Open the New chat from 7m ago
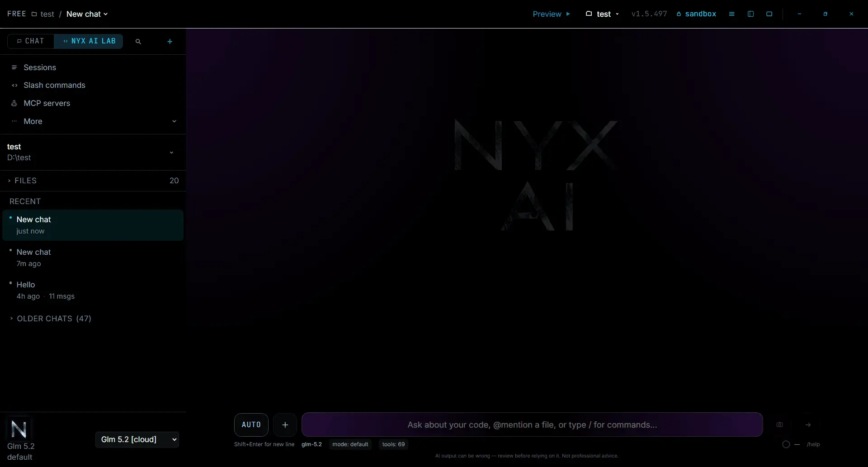 (93, 257)
